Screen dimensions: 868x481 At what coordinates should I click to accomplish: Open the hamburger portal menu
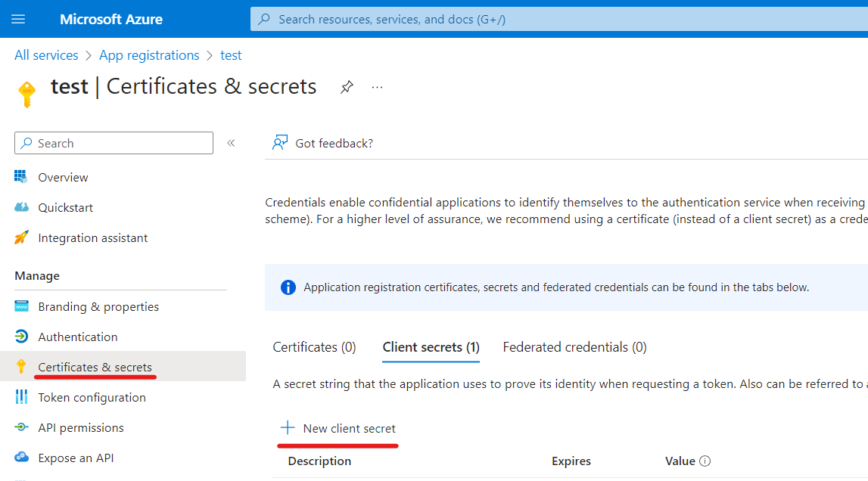[x=18, y=20]
